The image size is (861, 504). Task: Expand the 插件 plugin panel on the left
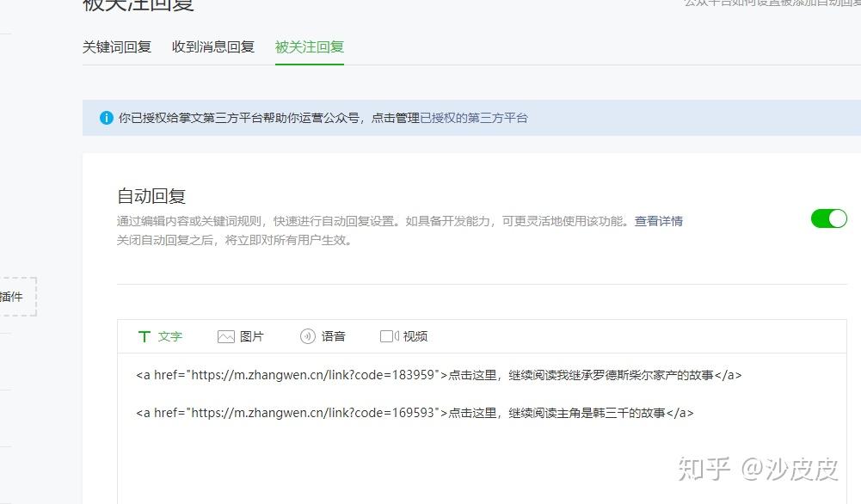(16, 296)
